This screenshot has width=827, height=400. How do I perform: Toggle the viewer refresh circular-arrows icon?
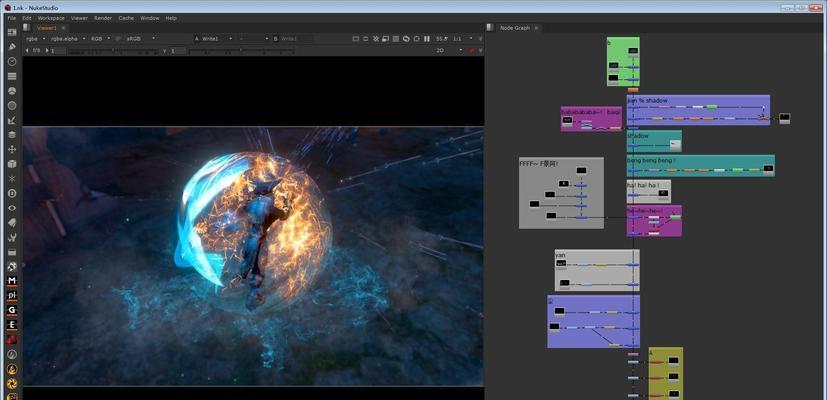pos(406,39)
